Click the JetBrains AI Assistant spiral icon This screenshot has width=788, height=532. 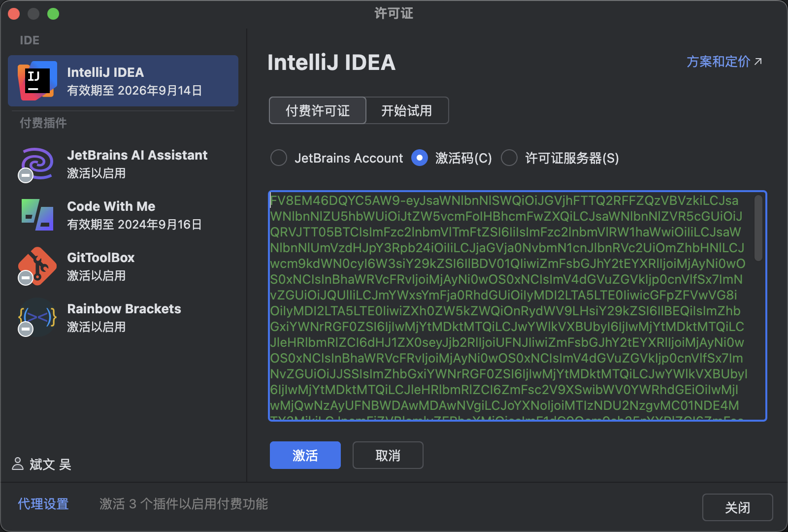click(x=36, y=165)
